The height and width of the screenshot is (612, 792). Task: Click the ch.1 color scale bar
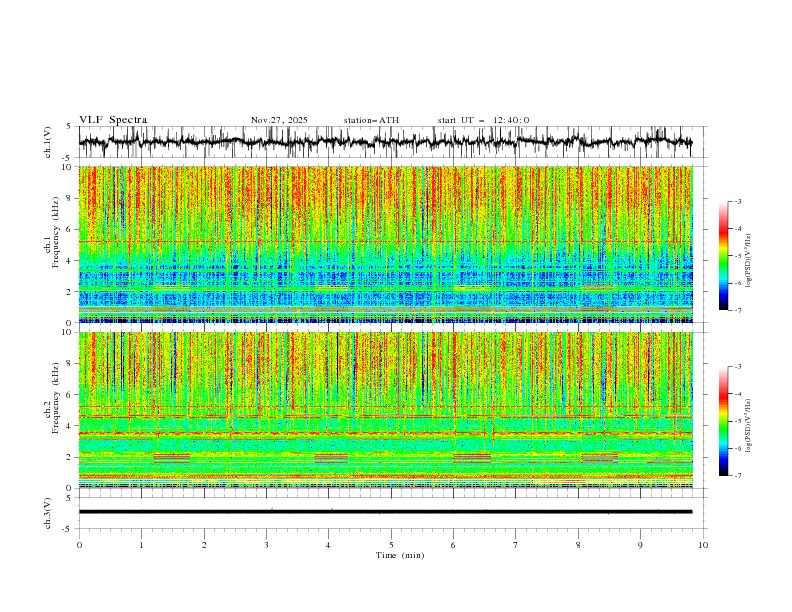pyautogui.click(x=724, y=256)
